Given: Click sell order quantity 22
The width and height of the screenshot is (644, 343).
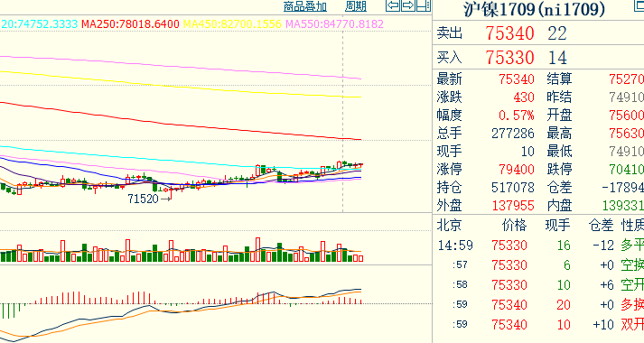Looking at the screenshot, I should point(557,33).
